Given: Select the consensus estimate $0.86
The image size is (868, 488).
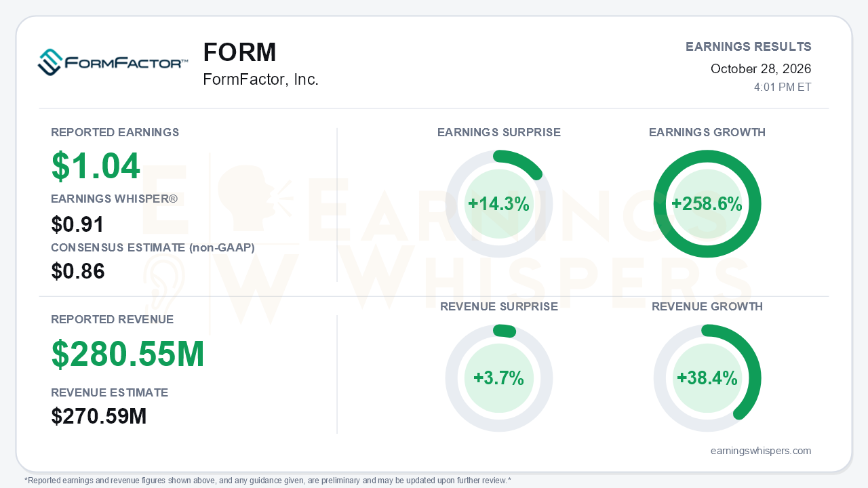Looking at the screenshot, I should coord(78,272).
